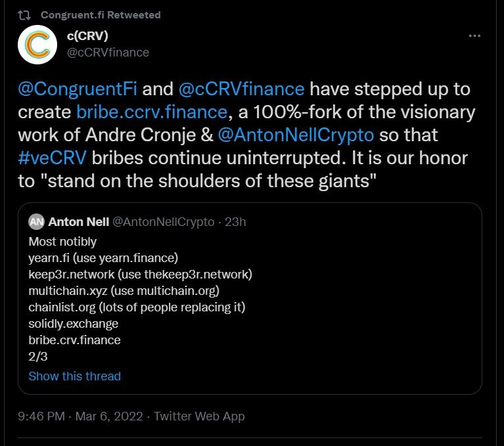This screenshot has height=446, width=504.
Task: Open the Congruent.fi Retweeted label
Action: click(x=100, y=14)
